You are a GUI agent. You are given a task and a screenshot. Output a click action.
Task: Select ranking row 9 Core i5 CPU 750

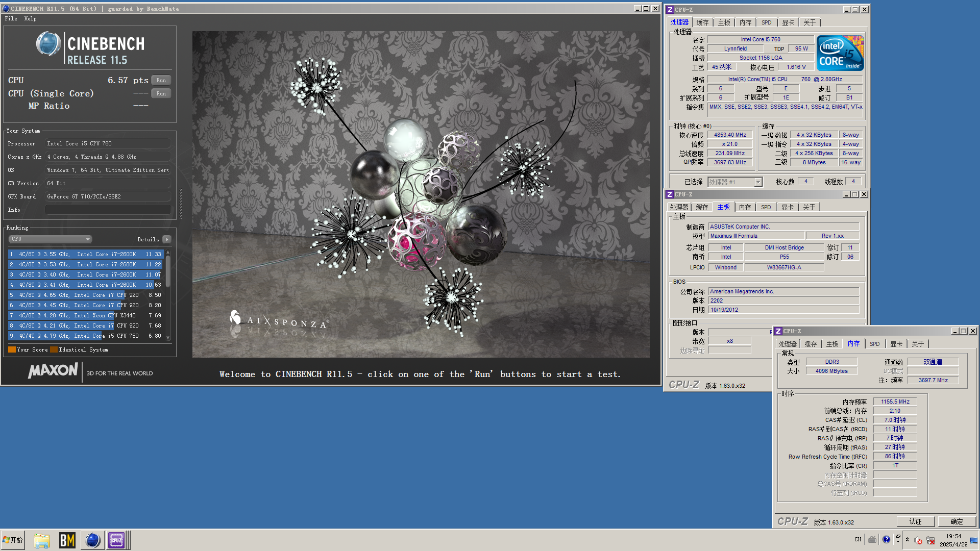point(86,336)
